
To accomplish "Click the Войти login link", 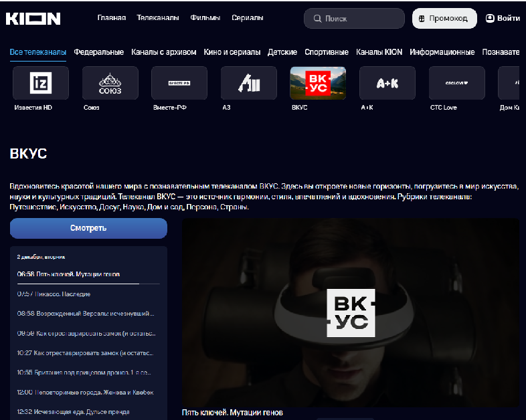I will [503, 18].
